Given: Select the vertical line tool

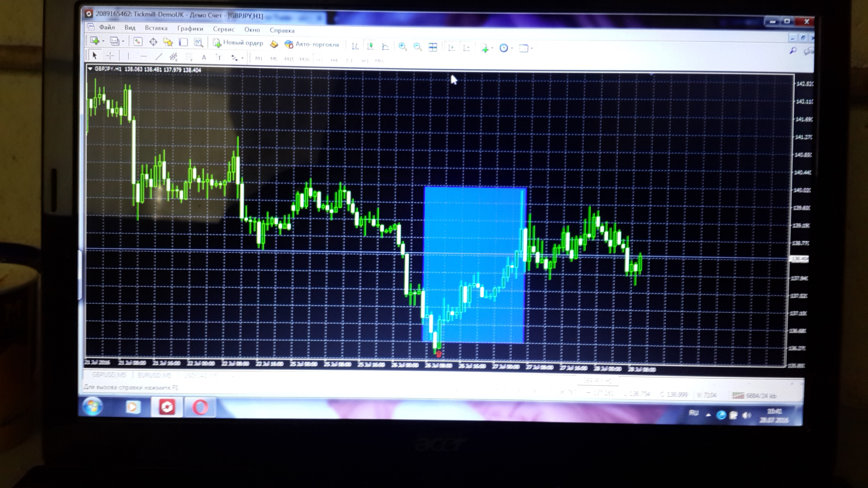Looking at the screenshot, I should (128, 56).
